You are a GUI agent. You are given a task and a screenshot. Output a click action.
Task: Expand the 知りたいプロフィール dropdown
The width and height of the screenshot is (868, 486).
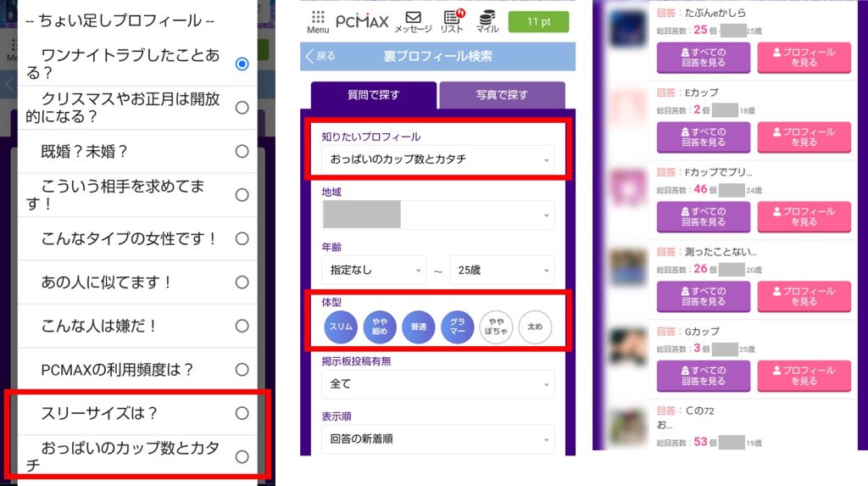click(x=437, y=159)
